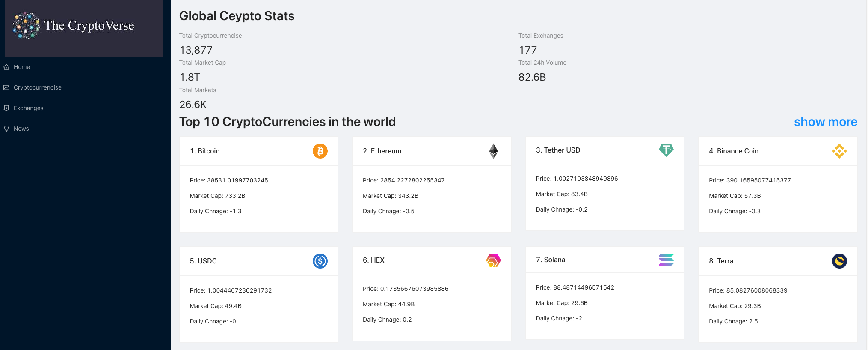Image resolution: width=868 pixels, height=350 pixels.
Task: Click Ethereum price 2854.2272802255347
Action: pos(404,180)
